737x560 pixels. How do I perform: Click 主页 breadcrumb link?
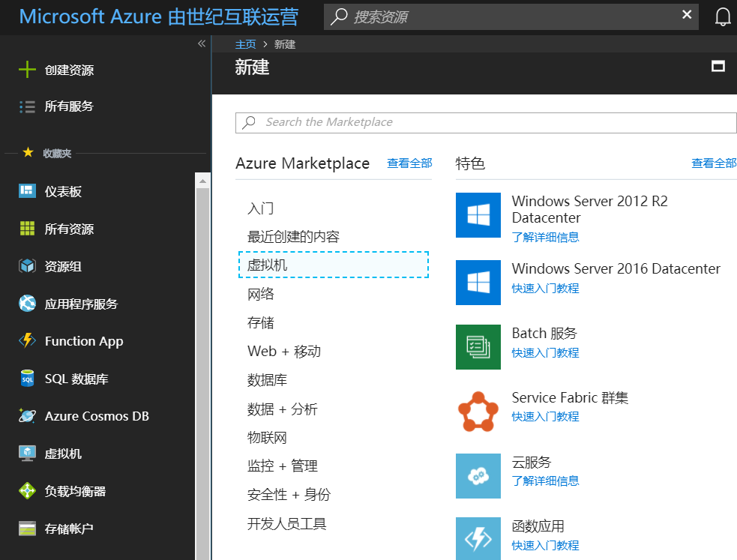tap(245, 44)
